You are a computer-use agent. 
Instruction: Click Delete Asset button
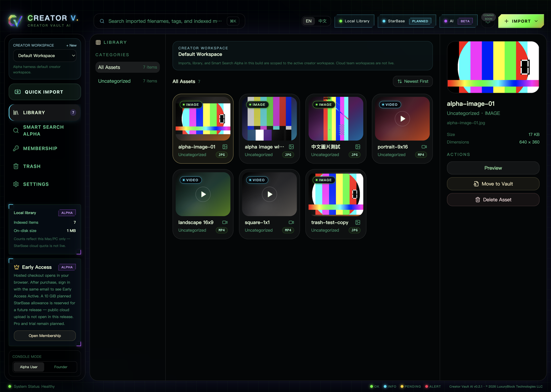[493, 200]
